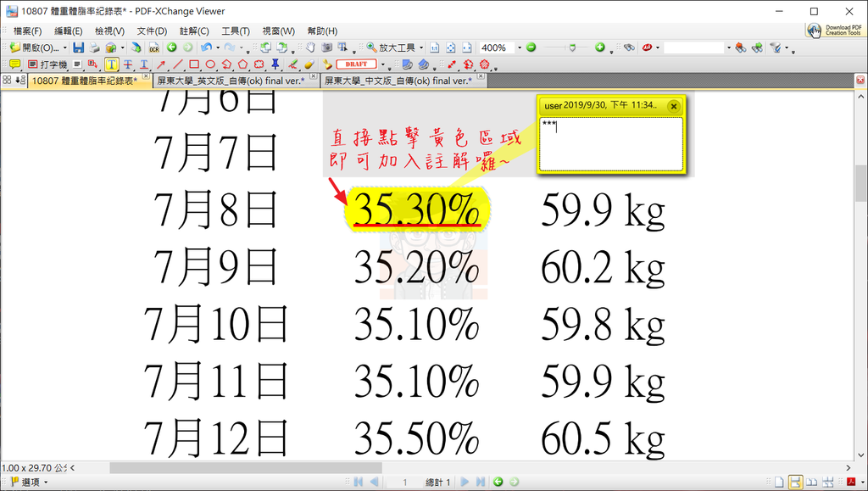The image size is (868, 491).
Task: Switch to 屏東大學_中文版_自傳 tab
Action: point(398,81)
